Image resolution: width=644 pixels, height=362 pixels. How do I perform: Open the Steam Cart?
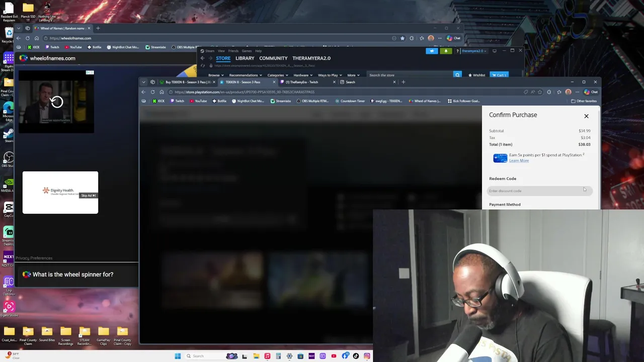click(500, 75)
